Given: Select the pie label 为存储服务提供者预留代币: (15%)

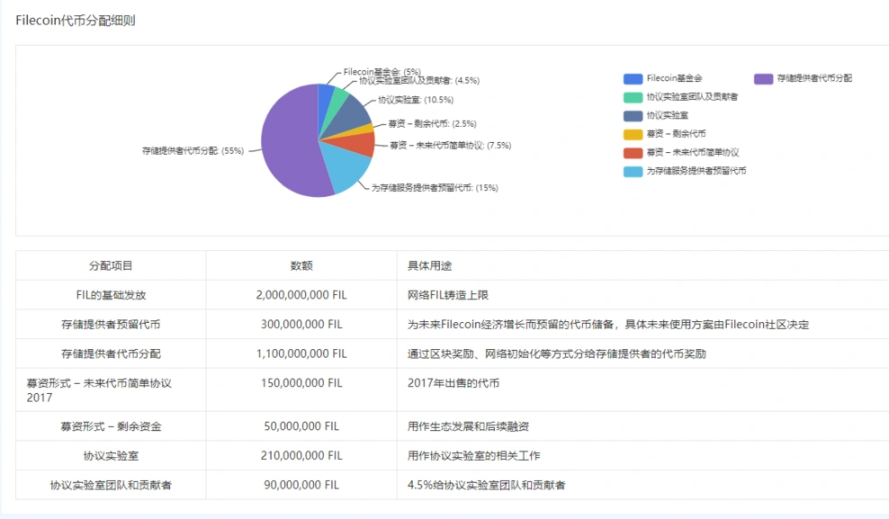Looking at the screenshot, I should tap(435, 188).
